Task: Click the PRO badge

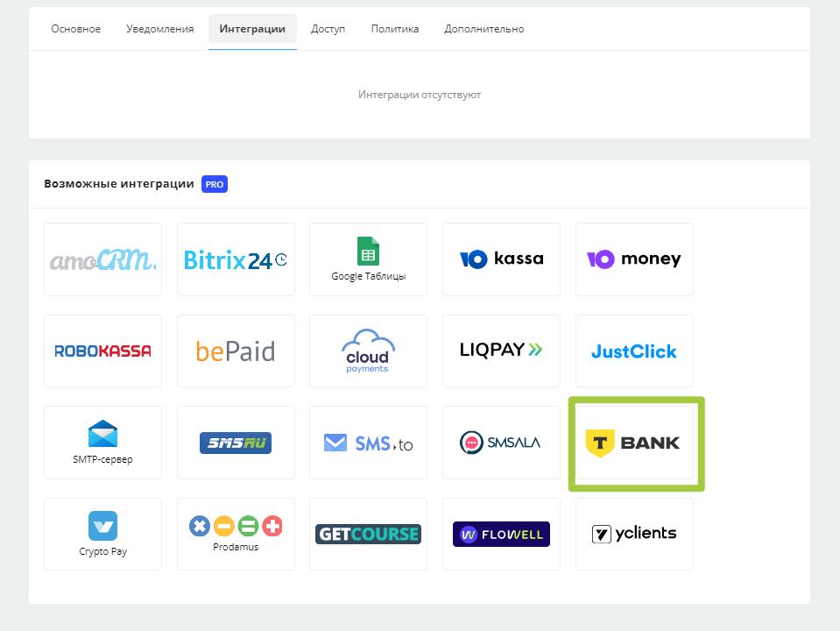Action: [x=215, y=185]
